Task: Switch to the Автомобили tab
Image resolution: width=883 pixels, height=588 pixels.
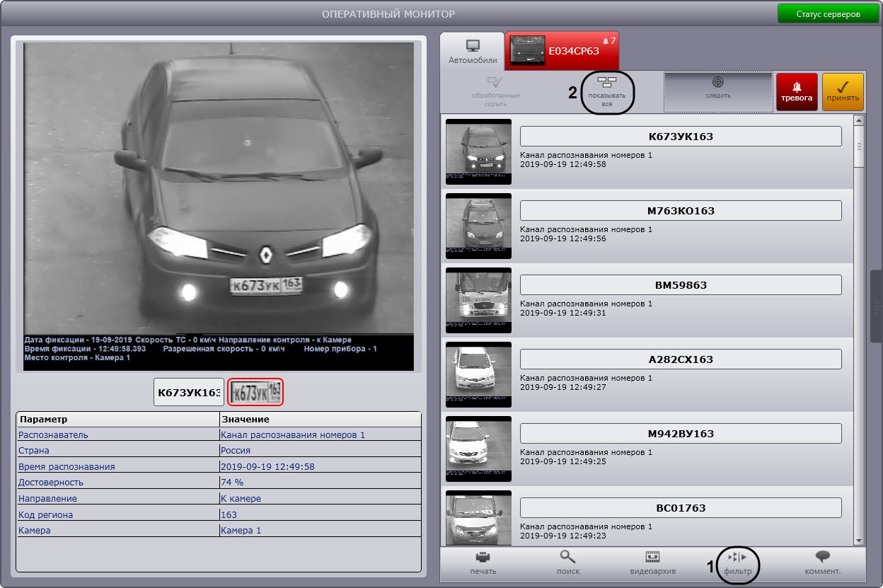Action: (x=472, y=51)
